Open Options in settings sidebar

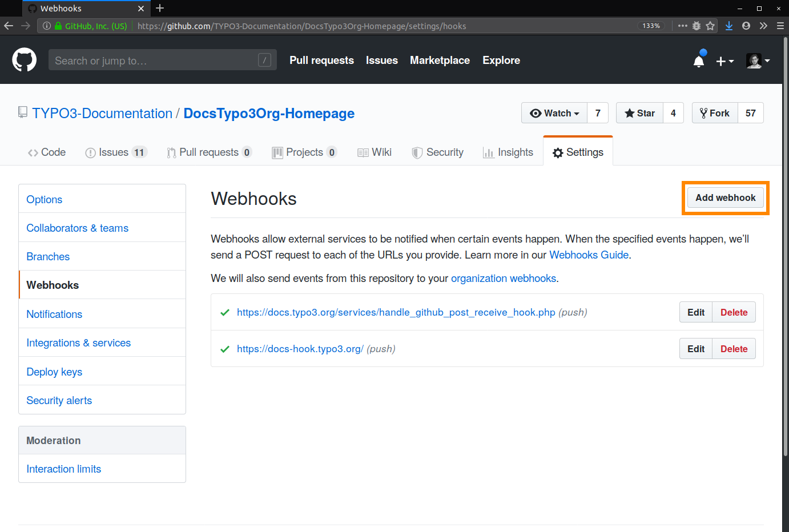coord(102,199)
